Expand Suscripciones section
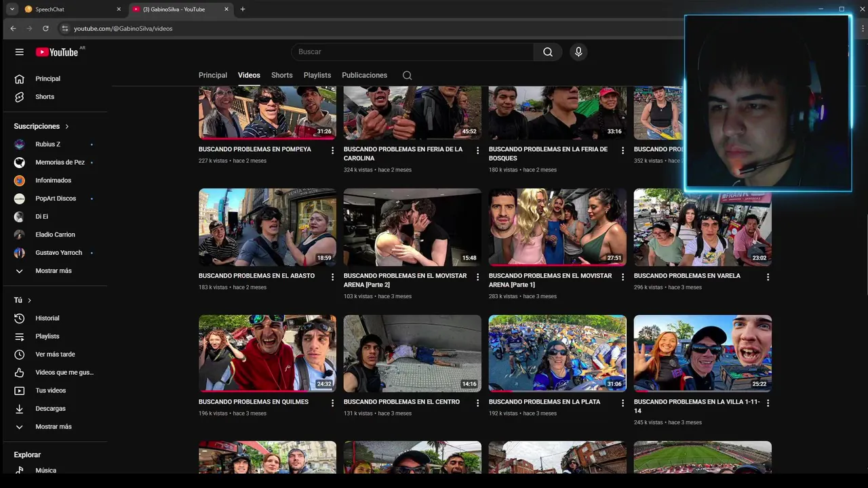The height and width of the screenshot is (488, 868). (41, 126)
